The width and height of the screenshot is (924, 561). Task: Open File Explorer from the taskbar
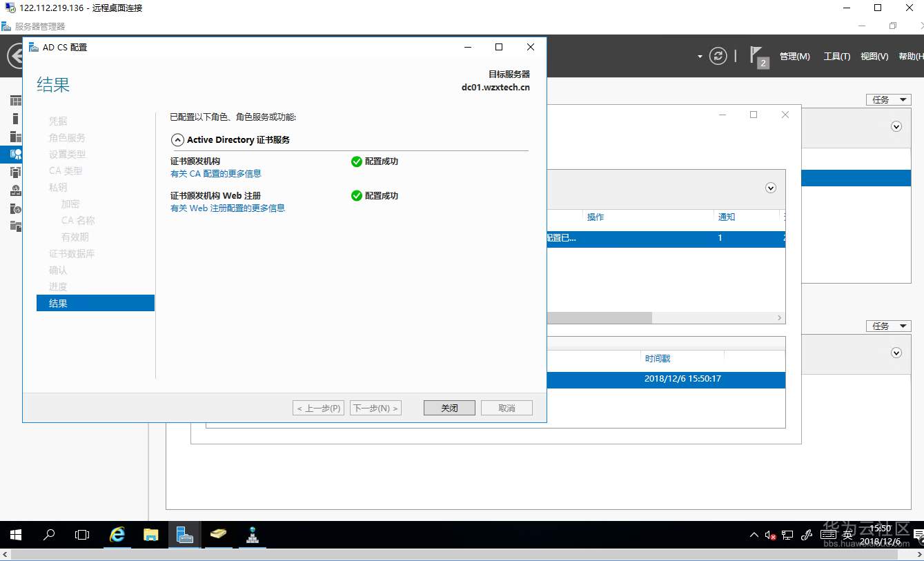point(151,535)
